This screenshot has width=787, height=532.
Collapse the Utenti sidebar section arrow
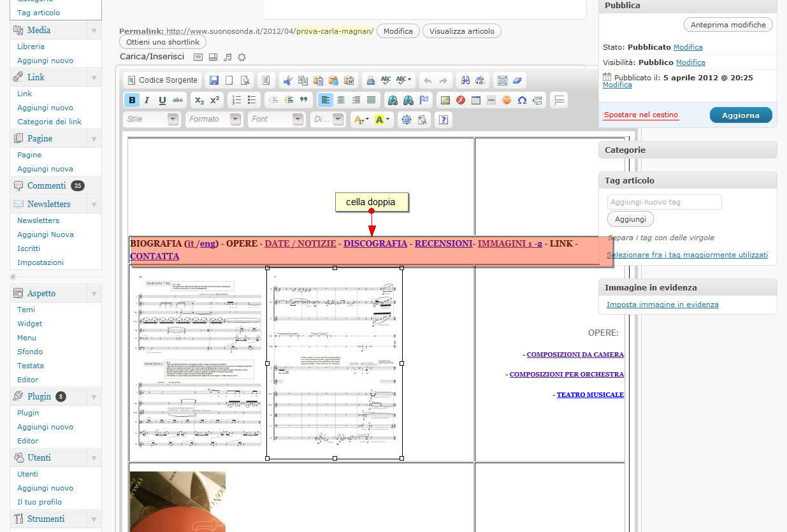[x=94, y=458]
